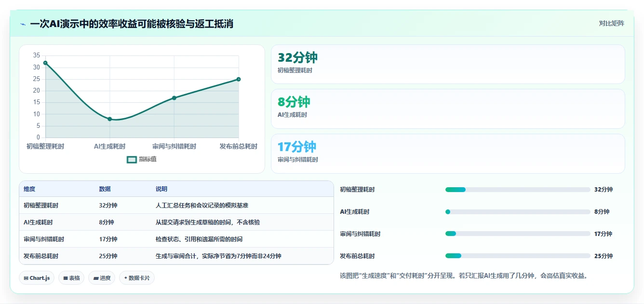Click the 32分钟 table cell
This screenshot has height=304, width=644.
click(108, 206)
